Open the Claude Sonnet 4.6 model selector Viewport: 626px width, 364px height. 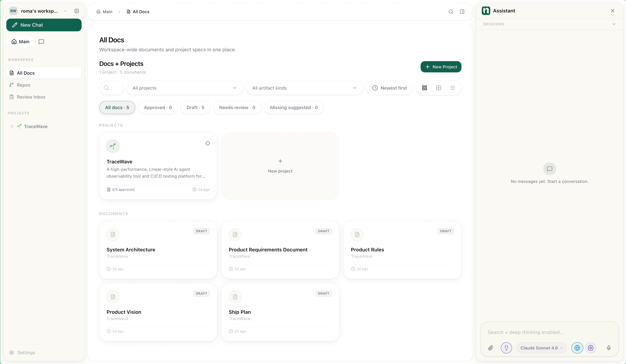pyautogui.click(x=541, y=348)
